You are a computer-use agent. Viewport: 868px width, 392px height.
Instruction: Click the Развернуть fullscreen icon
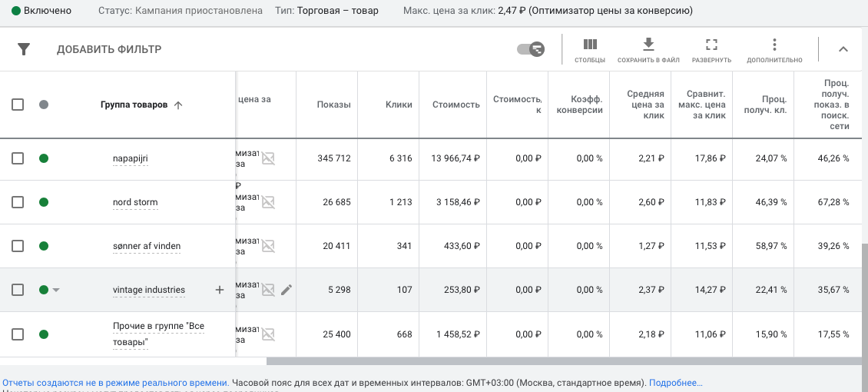711,45
